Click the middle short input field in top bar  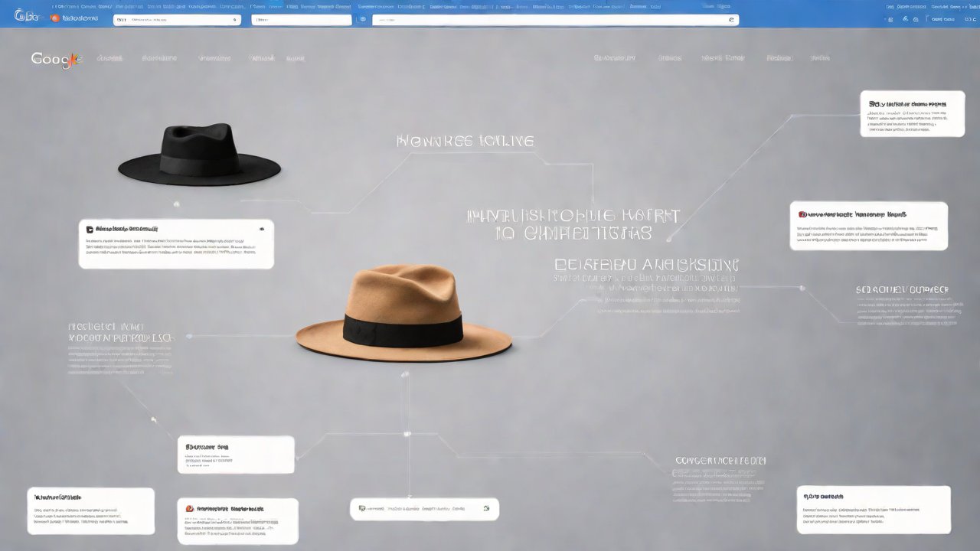(302, 20)
